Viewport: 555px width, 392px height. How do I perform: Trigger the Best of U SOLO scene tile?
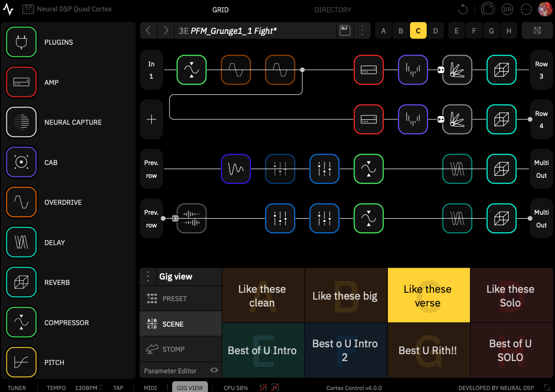(x=511, y=350)
